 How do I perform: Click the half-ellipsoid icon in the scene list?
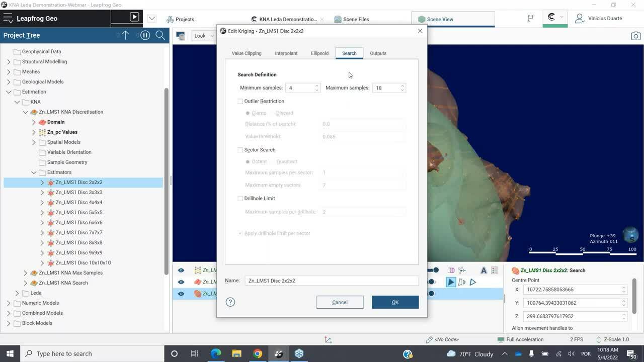[x=461, y=282]
